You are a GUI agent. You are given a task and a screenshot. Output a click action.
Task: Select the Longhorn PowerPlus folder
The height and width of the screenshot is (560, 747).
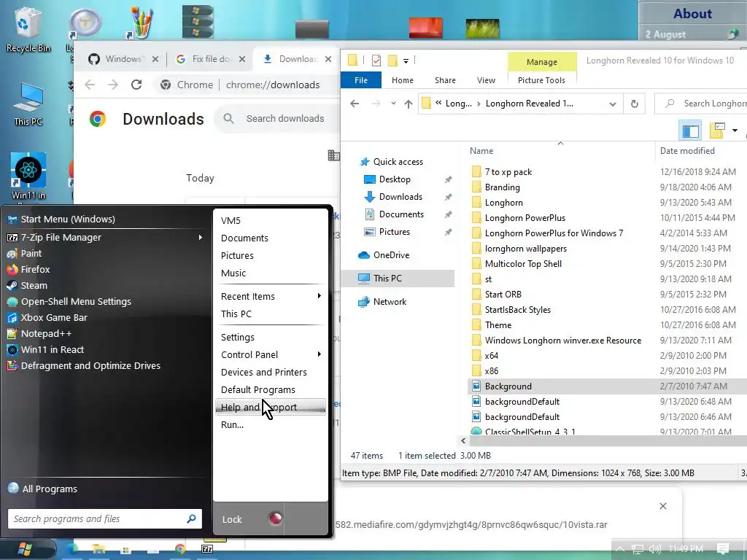pyautogui.click(x=525, y=217)
